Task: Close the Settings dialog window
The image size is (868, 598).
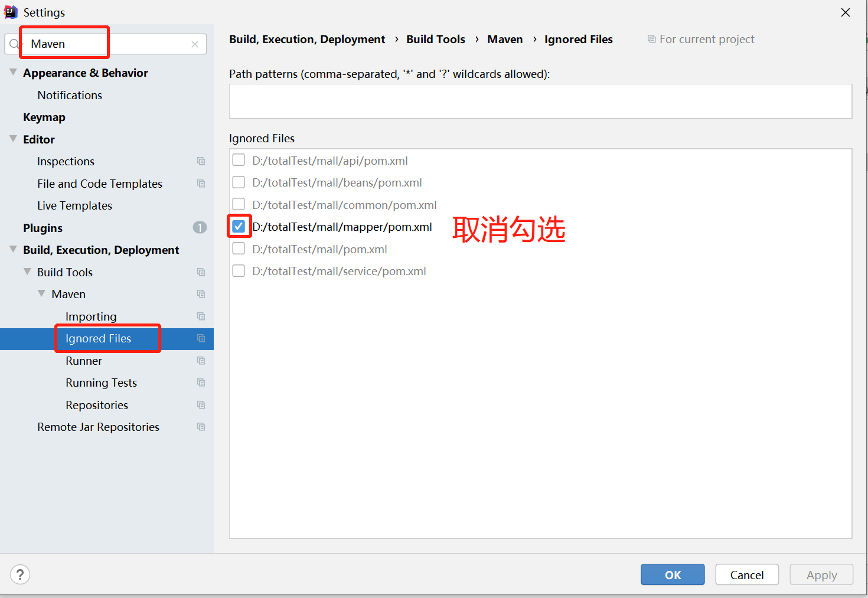Action: (846, 12)
